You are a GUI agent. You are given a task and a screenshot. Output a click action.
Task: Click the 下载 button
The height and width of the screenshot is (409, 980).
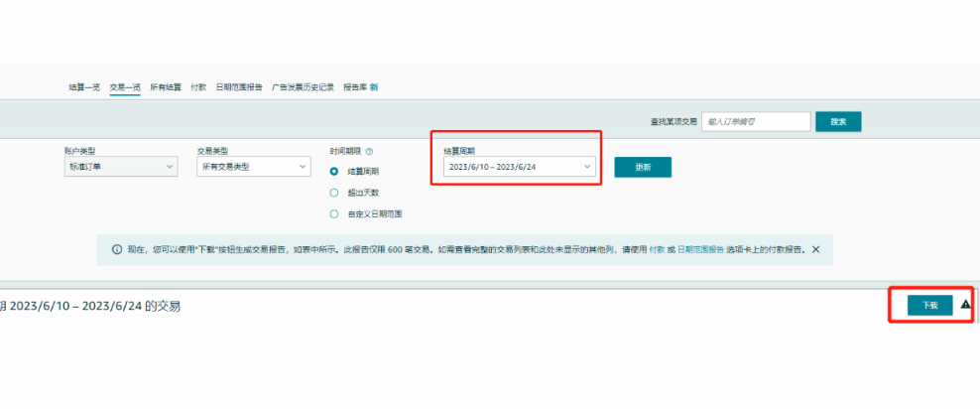point(930,305)
